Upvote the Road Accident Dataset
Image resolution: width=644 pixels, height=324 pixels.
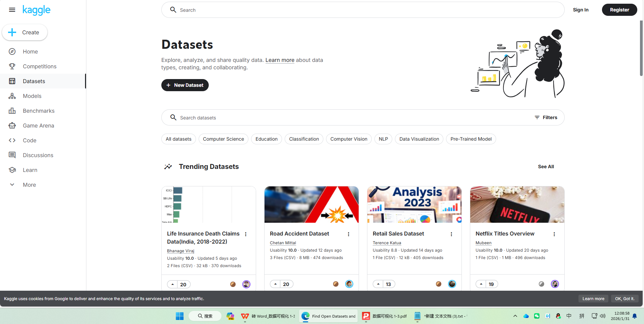(x=275, y=284)
